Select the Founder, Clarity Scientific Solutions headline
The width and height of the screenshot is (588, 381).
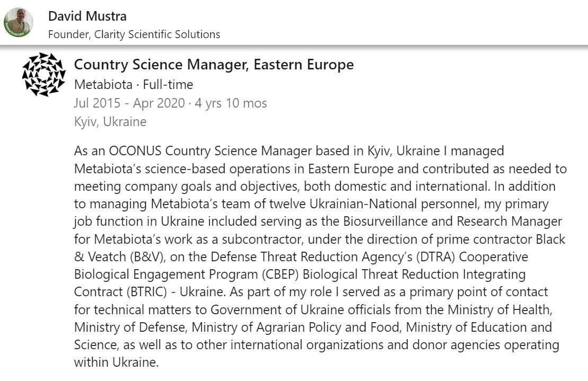click(x=134, y=34)
